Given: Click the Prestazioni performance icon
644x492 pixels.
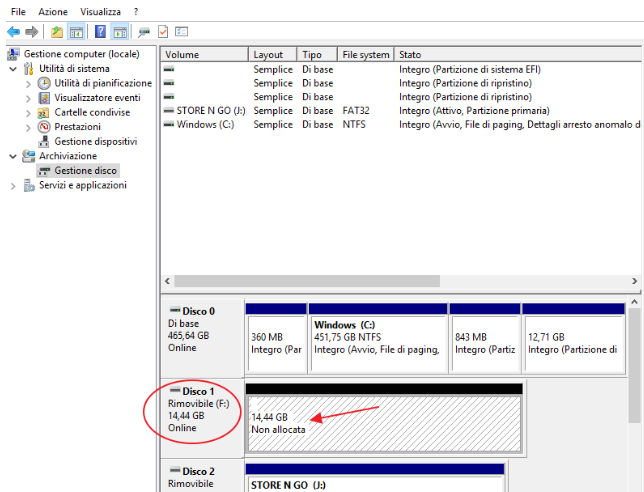Looking at the screenshot, I should 44,127.
